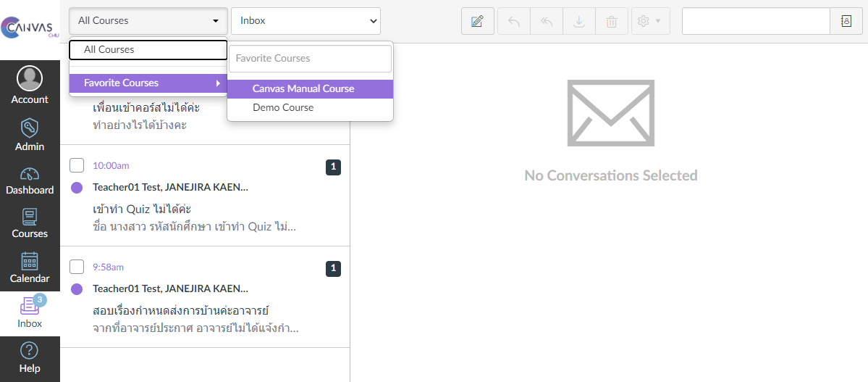Open Dashboard from the sidebar
Viewport: 868px width, 382px height.
(30, 180)
